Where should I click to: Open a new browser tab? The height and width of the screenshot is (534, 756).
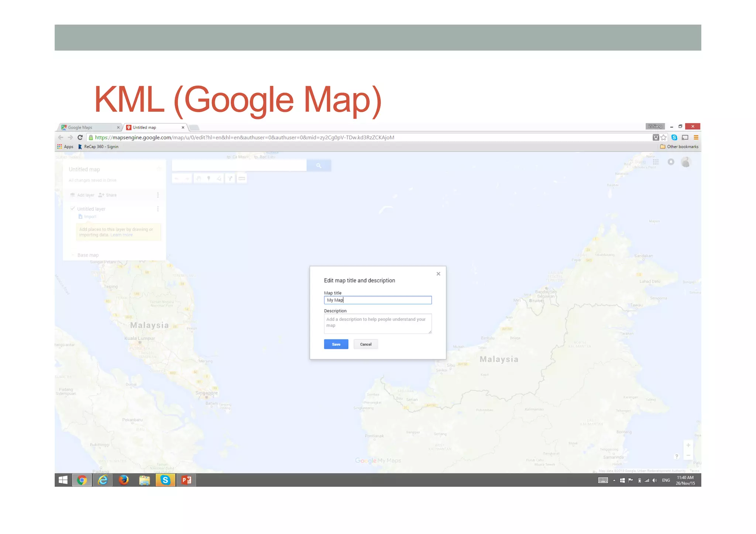(x=194, y=128)
